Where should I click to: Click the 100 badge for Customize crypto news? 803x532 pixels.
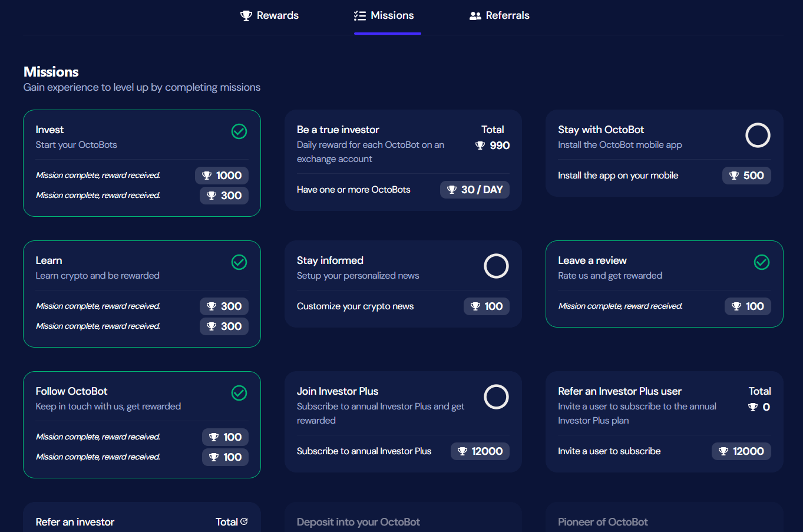pos(487,306)
